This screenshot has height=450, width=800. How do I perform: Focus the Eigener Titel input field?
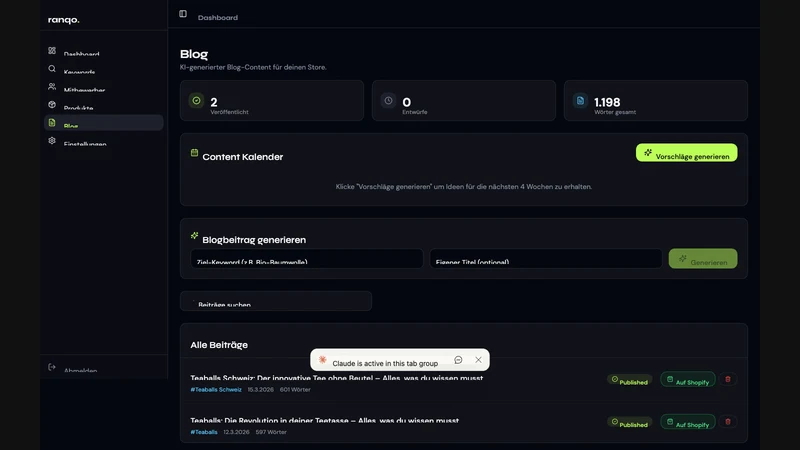[x=546, y=259]
